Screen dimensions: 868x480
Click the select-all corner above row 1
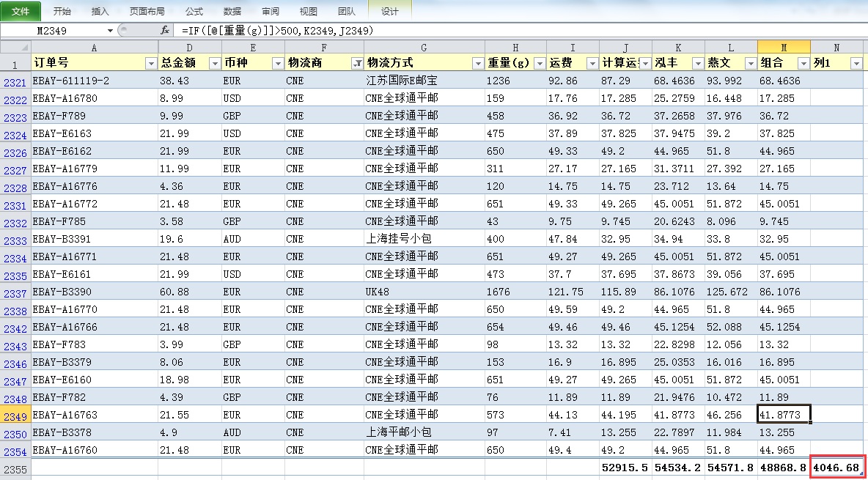[15, 47]
